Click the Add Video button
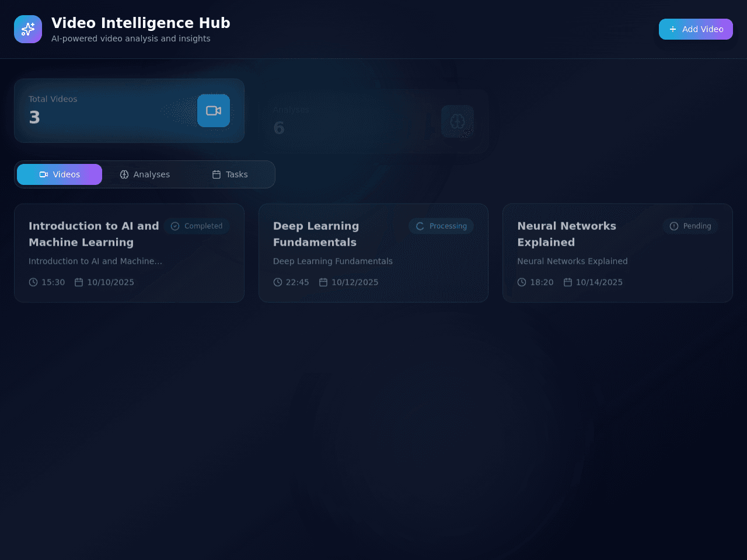This screenshot has width=747, height=560. (696, 29)
